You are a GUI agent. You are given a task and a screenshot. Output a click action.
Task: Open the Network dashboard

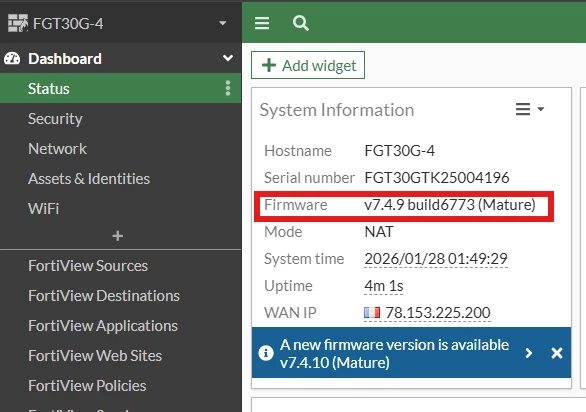coord(58,149)
